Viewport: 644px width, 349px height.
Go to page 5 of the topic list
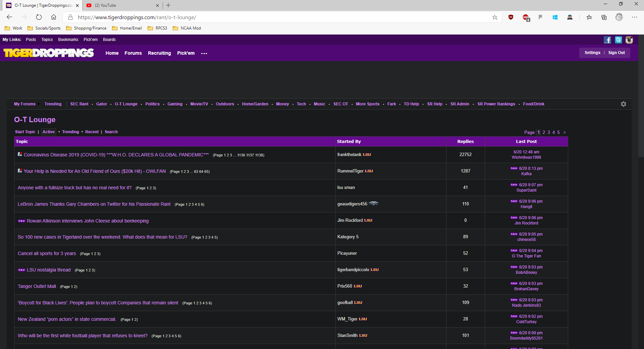coord(558,132)
